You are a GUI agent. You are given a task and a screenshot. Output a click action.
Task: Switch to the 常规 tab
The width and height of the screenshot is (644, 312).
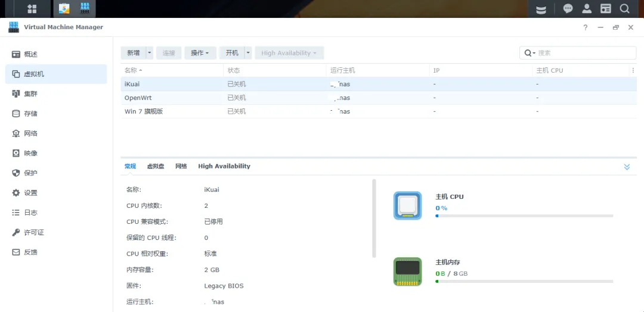pyautogui.click(x=130, y=166)
